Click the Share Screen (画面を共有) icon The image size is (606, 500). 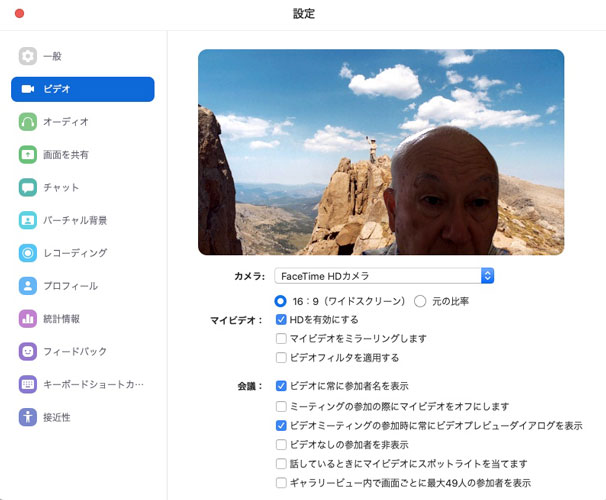click(28, 155)
